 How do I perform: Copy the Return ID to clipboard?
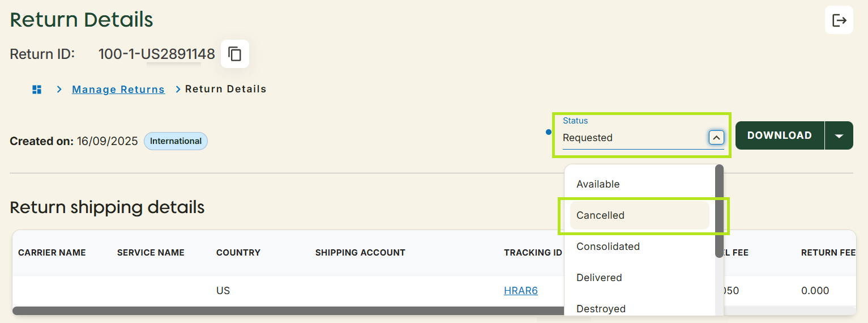234,54
